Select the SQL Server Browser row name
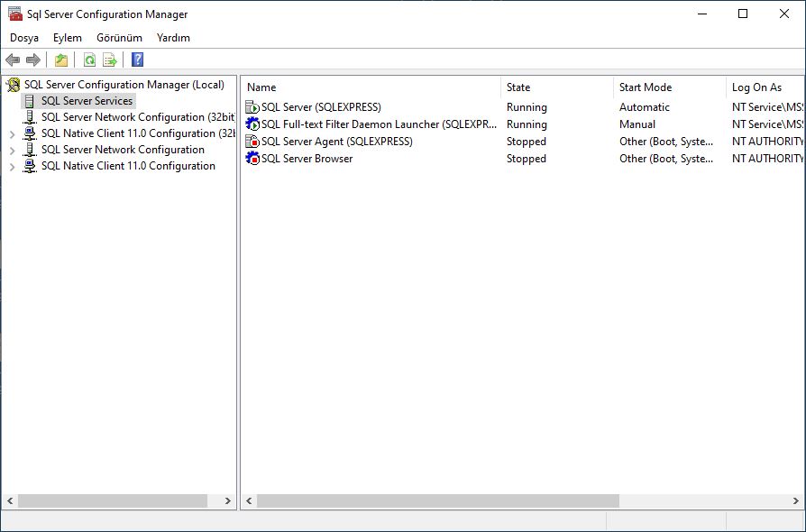The image size is (806, 532). click(307, 159)
